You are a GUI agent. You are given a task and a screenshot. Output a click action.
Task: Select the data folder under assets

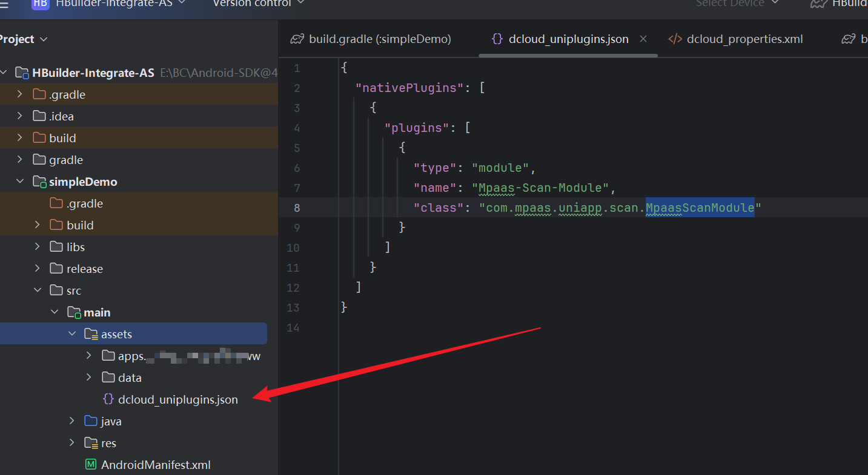[130, 378]
